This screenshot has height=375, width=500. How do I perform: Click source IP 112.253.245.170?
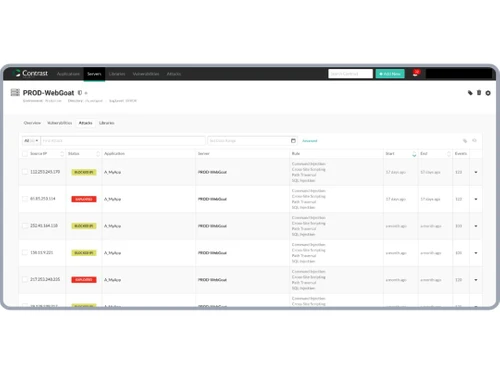pyautogui.click(x=45, y=172)
